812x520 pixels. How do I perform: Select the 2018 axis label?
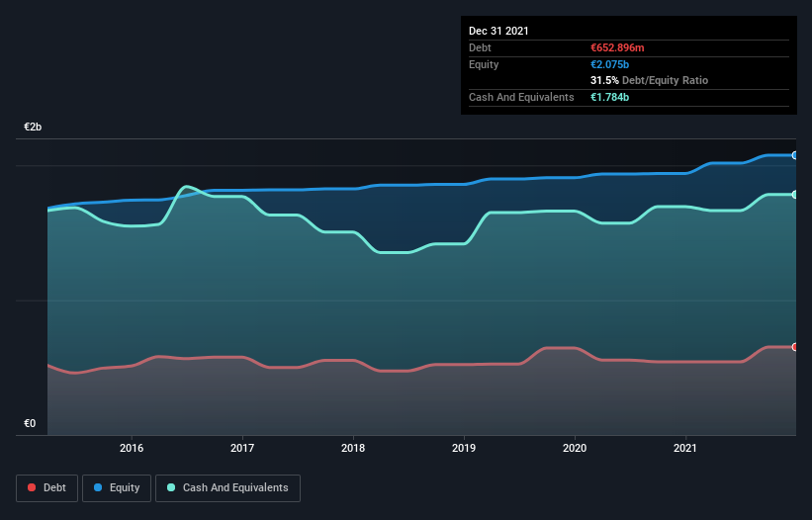(x=353, y=448)
